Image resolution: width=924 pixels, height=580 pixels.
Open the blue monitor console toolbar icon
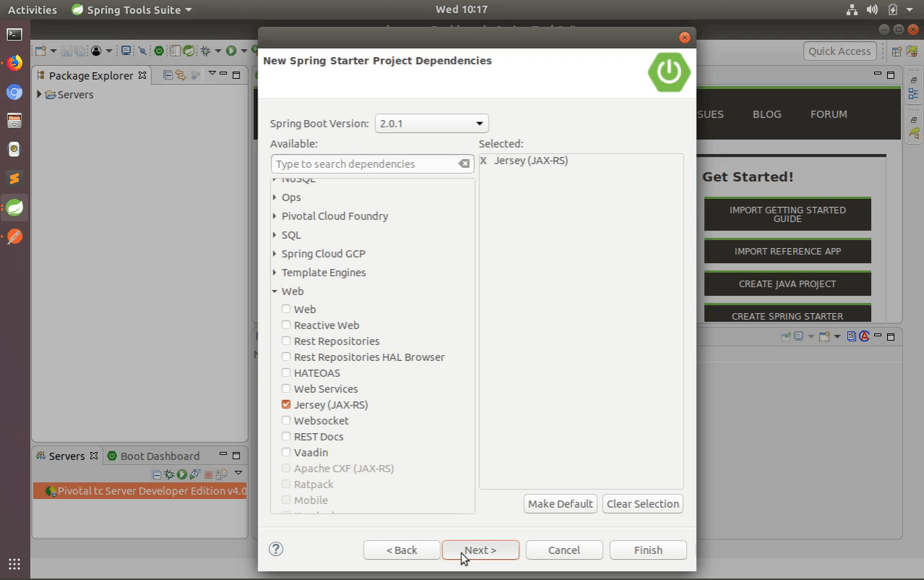pyautogui.click(x=126, y=51)
